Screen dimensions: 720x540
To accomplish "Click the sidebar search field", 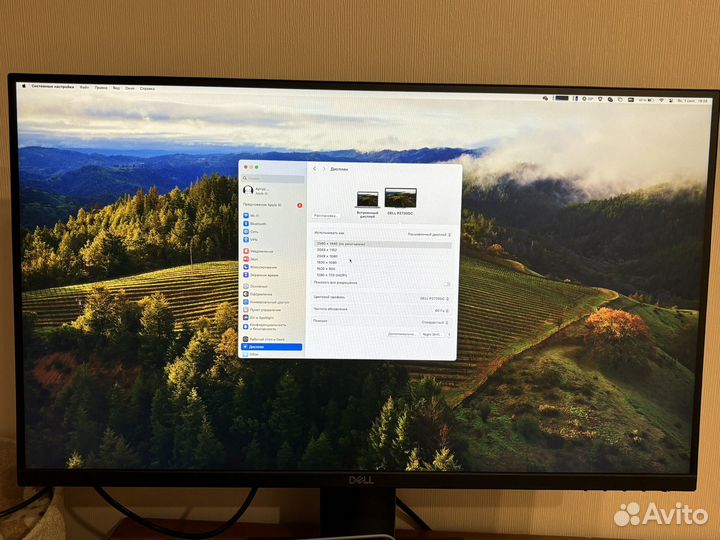I will (273, 178).
